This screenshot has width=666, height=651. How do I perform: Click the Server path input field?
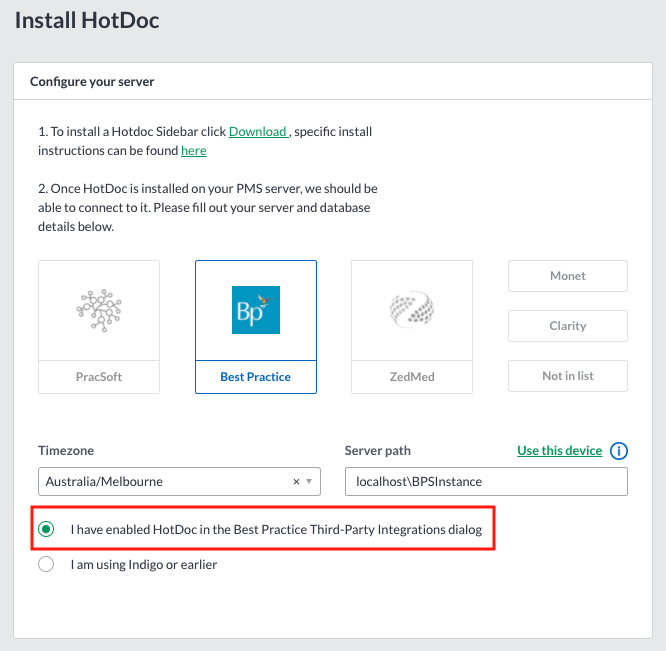click(486, 482)
